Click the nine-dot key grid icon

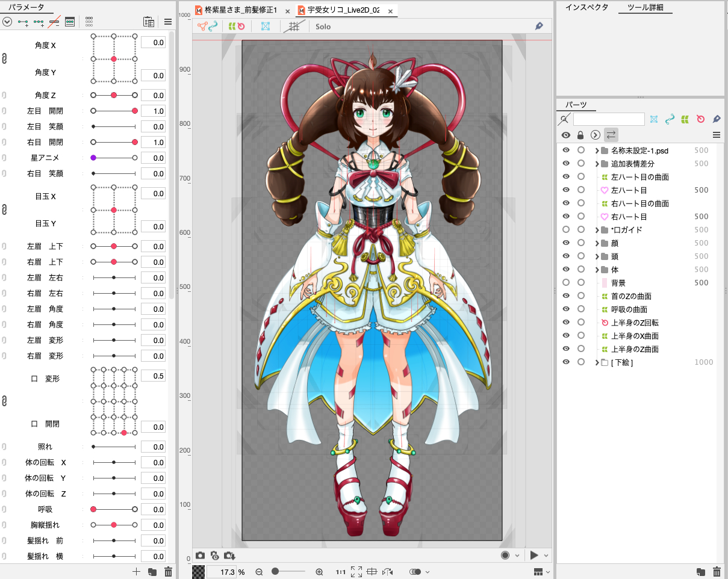[89, 22]
